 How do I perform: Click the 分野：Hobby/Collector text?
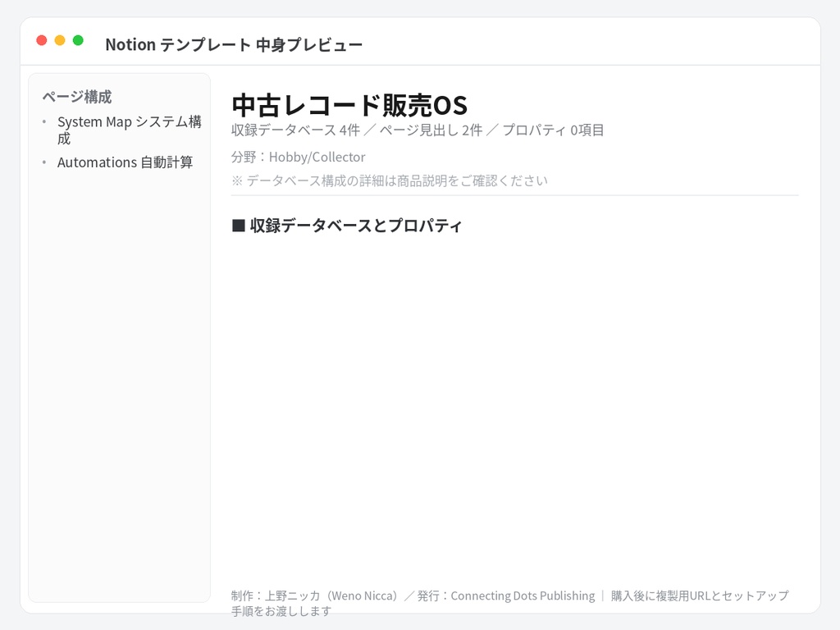[299, 157]
